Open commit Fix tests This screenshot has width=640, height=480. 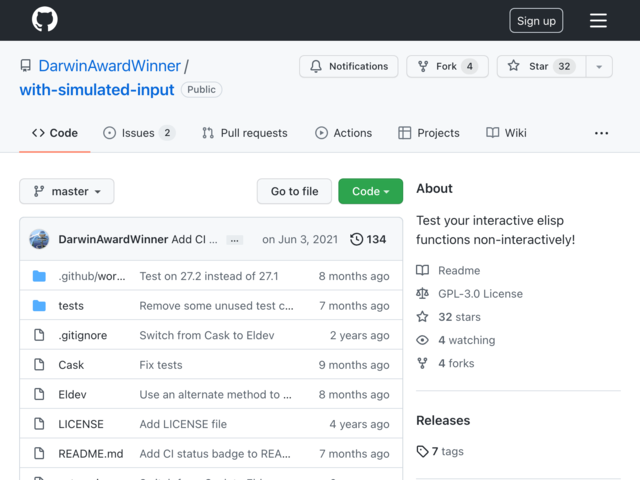coord(161,365)
